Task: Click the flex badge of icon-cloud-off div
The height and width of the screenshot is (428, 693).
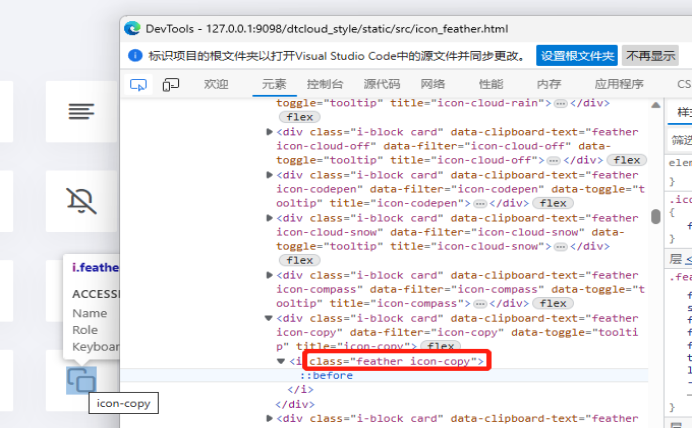Action: point(627,160)
